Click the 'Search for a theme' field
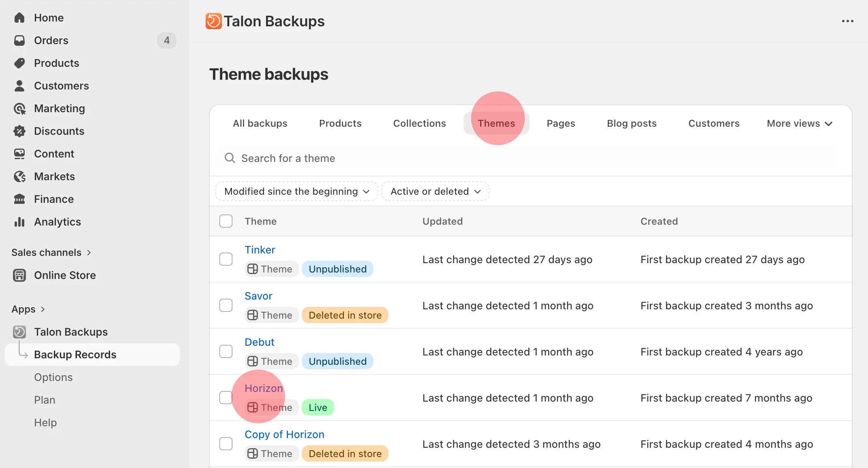 pyautogui.click(x=526, y=158)
